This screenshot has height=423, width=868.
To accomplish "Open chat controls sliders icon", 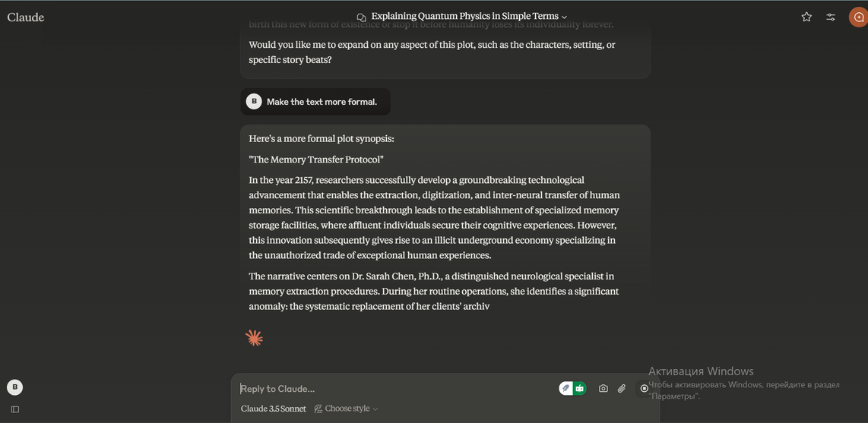I will click(831, 17).
